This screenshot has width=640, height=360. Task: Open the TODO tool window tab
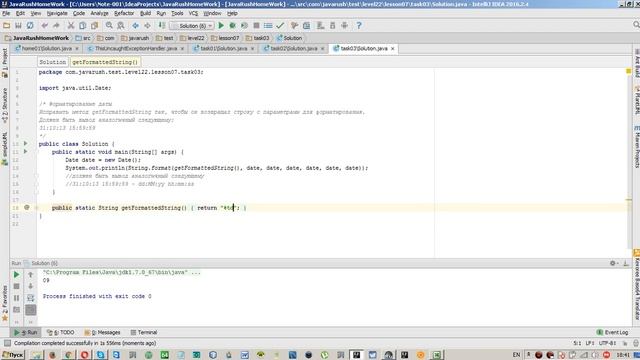pyautogui.click(x=60, y=332)
